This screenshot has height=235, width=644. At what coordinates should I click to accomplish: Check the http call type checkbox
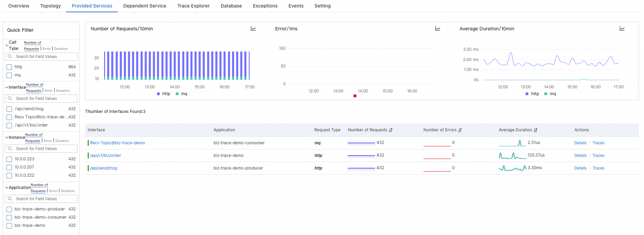click(9, 67)
